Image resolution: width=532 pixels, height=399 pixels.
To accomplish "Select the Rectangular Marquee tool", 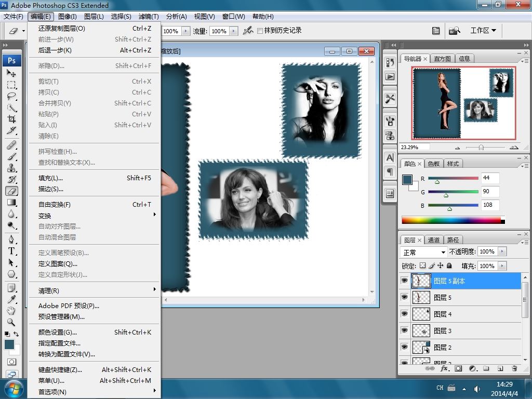I will coord(11,85).
